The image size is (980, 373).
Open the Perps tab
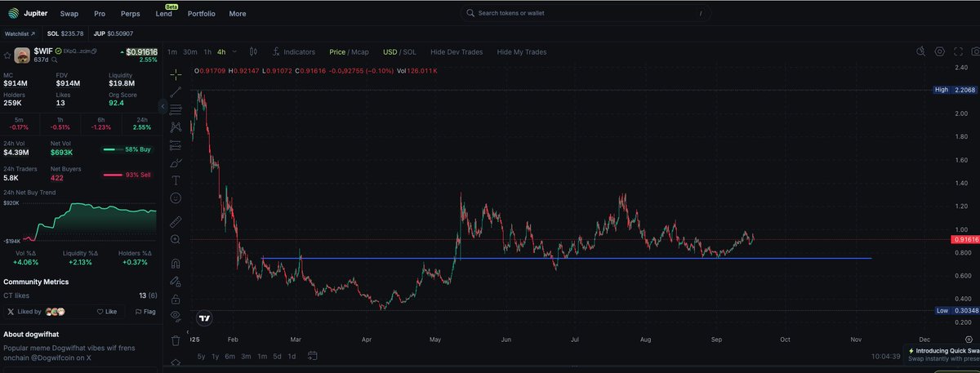click(x=129, y=14)
